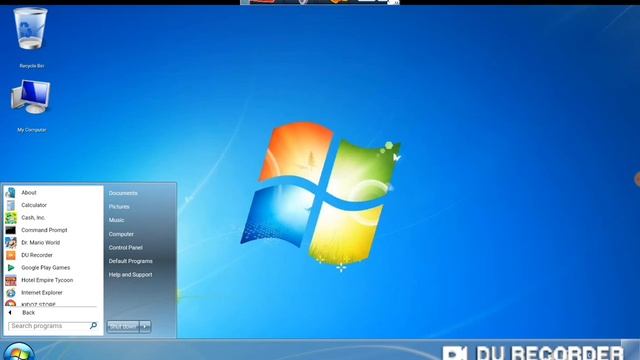Screen dimensions: 640x360
Task: Launch the Cash, Inc. game icon
Action: (x=11, y=218)
